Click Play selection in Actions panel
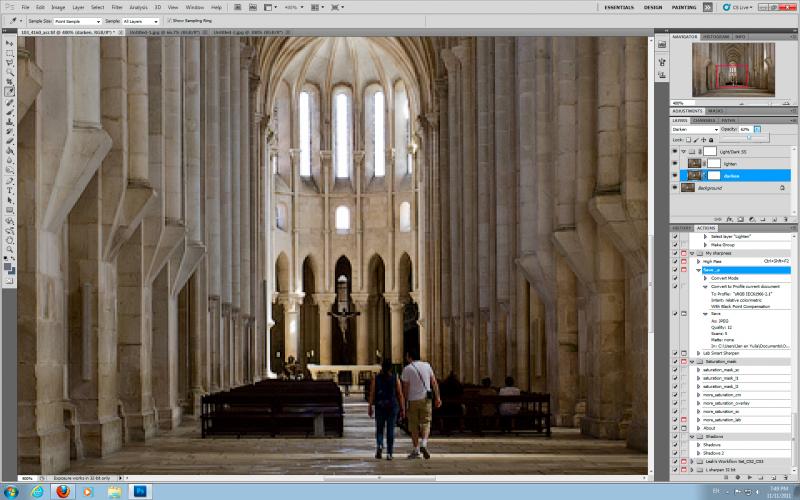 point(749,478)
